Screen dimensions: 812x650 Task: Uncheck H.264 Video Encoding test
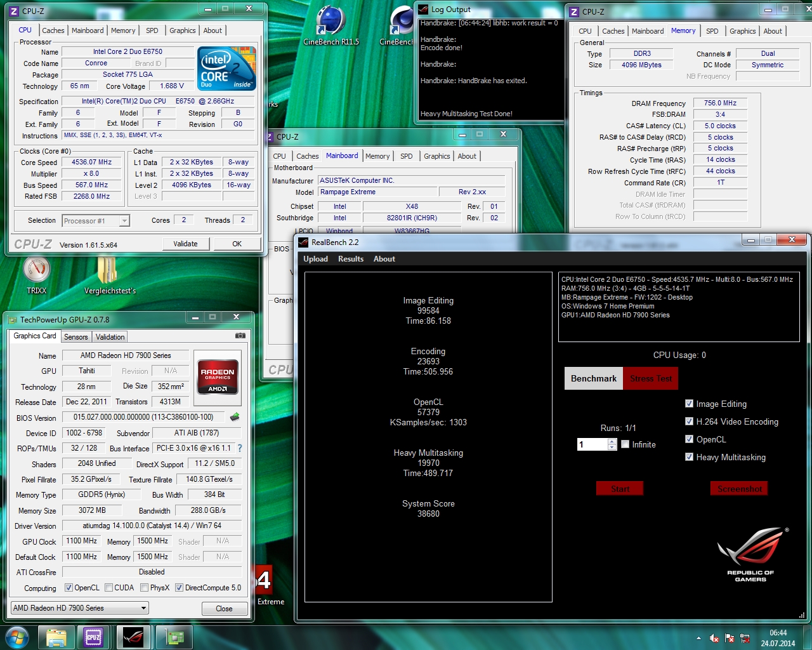[689, 421]
